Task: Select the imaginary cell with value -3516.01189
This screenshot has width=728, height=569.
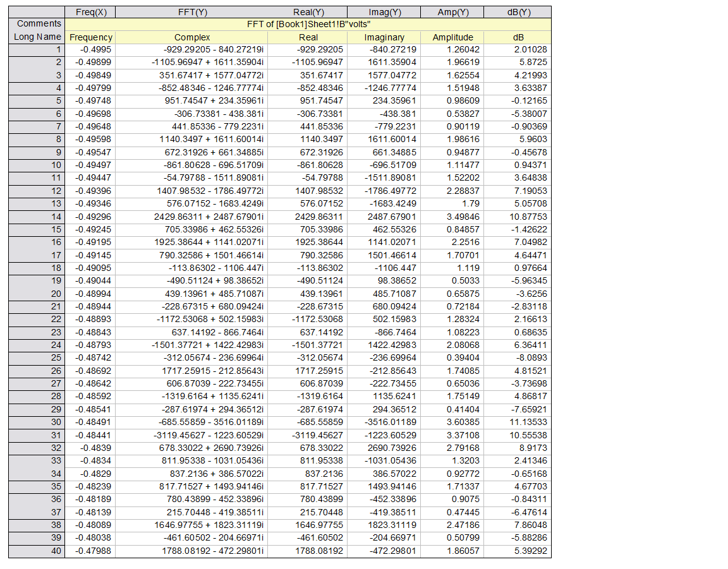Action: pos(384,422)
